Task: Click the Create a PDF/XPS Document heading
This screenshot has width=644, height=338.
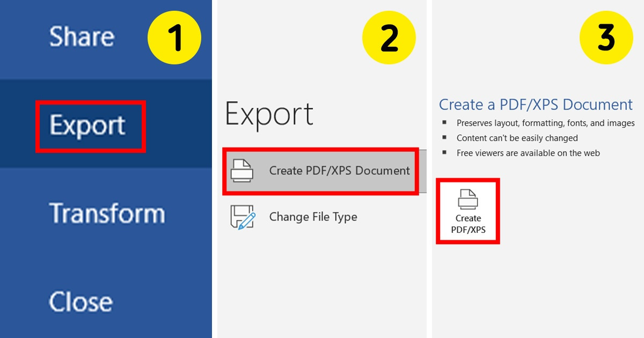Action: (536, 104)
